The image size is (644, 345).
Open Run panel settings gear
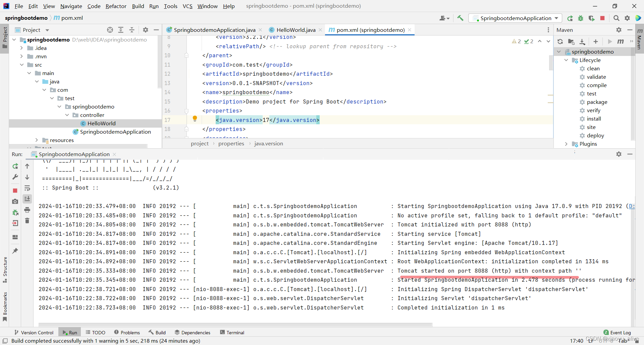click(x=619, y=154)
